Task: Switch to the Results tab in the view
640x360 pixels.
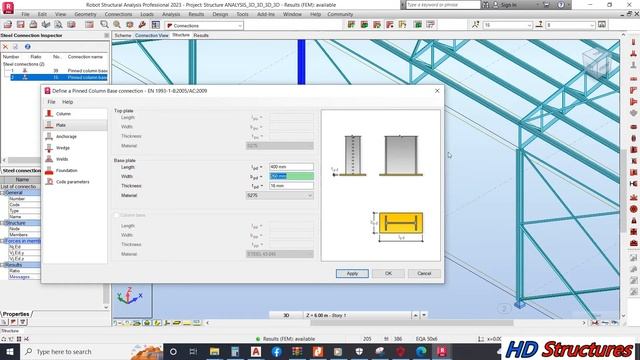Action: (x=201, y=36)
